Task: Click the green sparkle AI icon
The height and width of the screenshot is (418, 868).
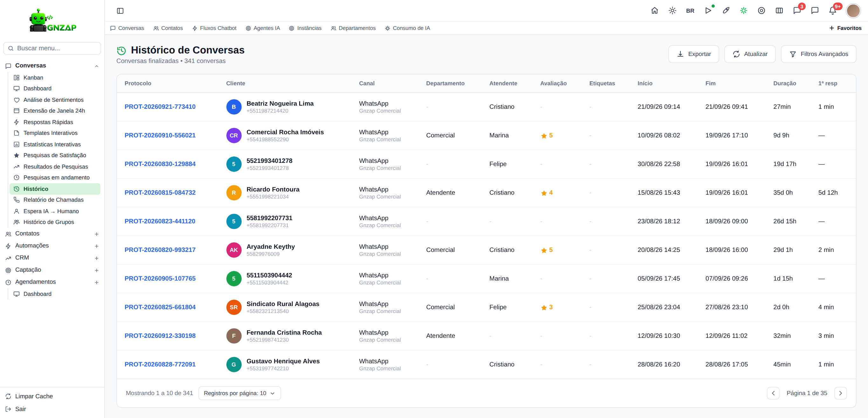Action: point(744,11)
